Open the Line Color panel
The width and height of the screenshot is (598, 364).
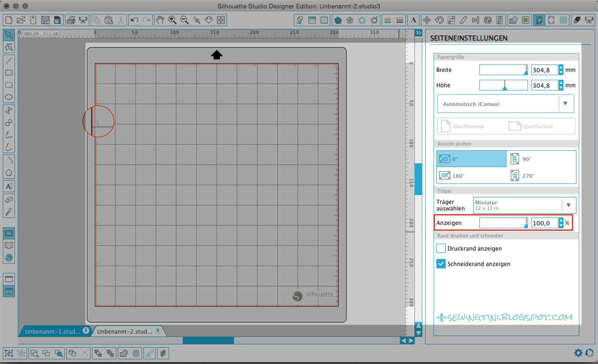pos(388,20)
